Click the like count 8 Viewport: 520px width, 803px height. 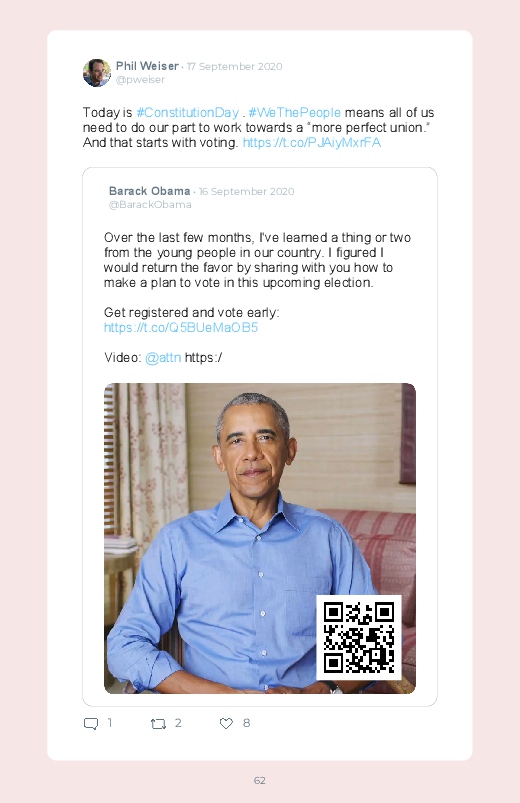246,723
